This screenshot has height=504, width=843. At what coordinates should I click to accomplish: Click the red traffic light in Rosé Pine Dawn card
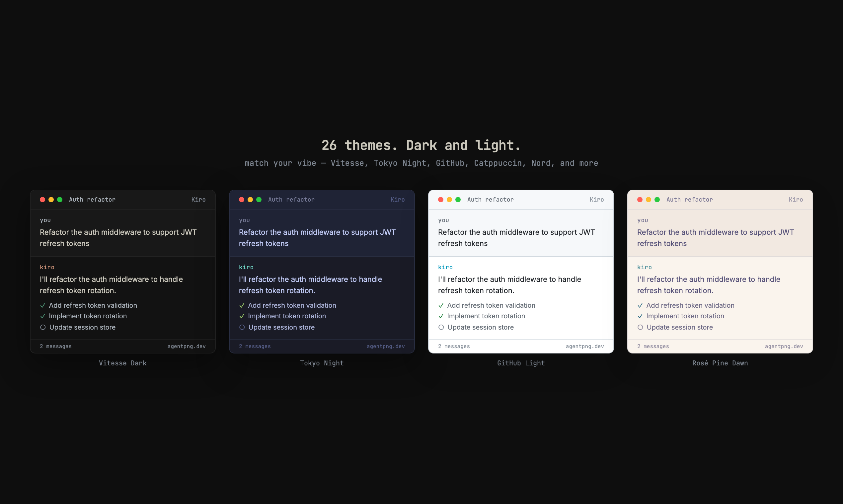640,200
